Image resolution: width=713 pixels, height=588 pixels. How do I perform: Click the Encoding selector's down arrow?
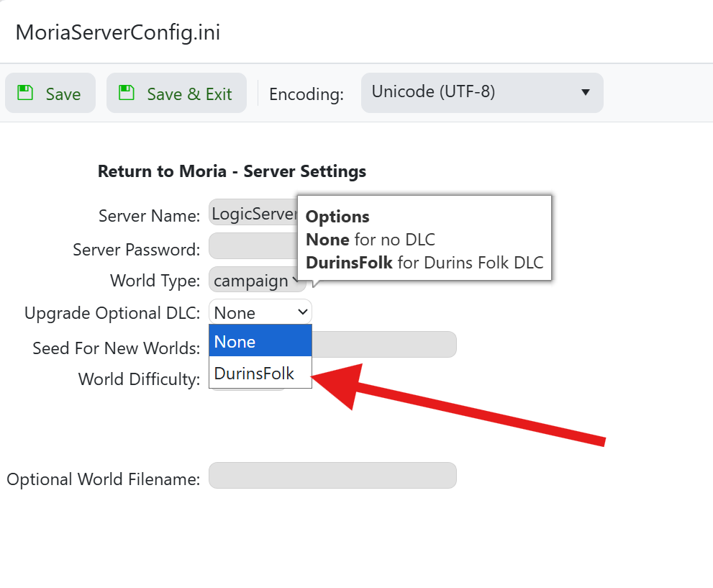(585, 92)
